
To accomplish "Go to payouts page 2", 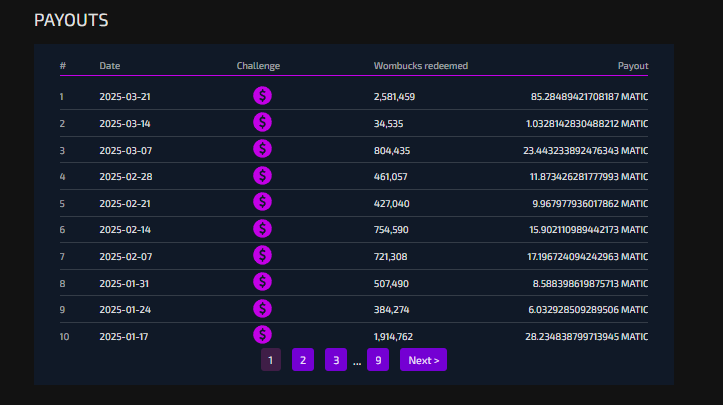I will pyautogui.click(x=303, y=360).
